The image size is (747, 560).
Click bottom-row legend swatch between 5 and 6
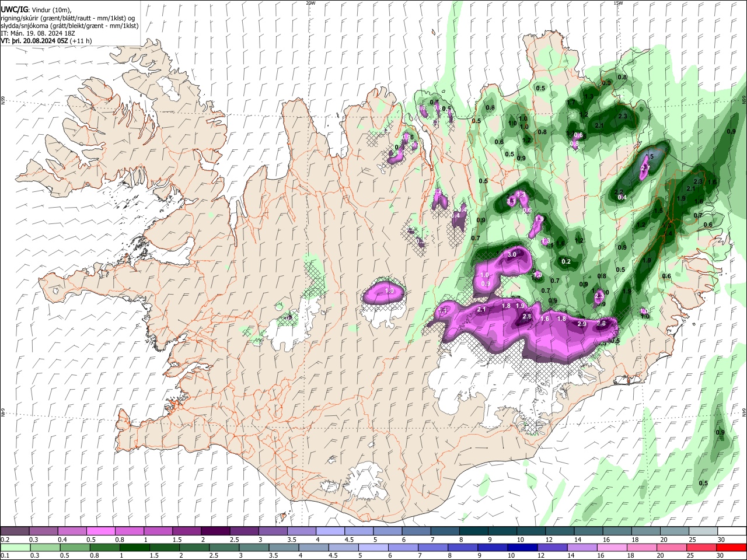click(373, 547)
